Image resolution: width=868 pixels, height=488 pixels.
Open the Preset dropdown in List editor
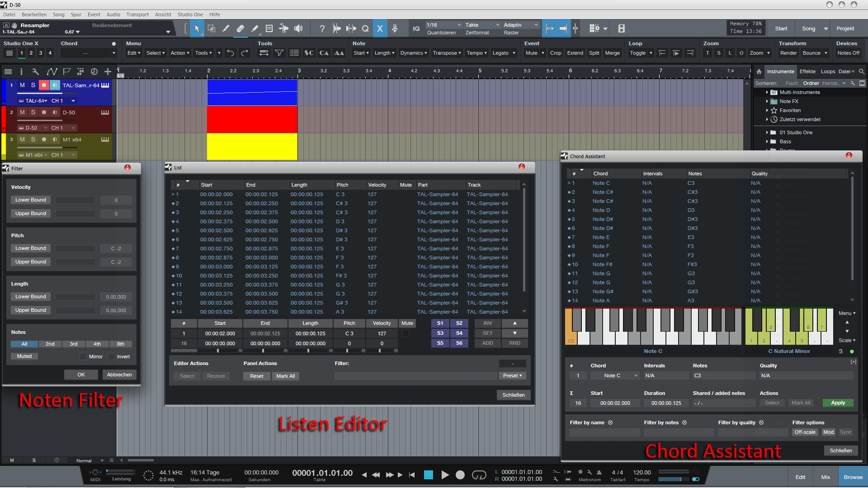coord(512,376)
